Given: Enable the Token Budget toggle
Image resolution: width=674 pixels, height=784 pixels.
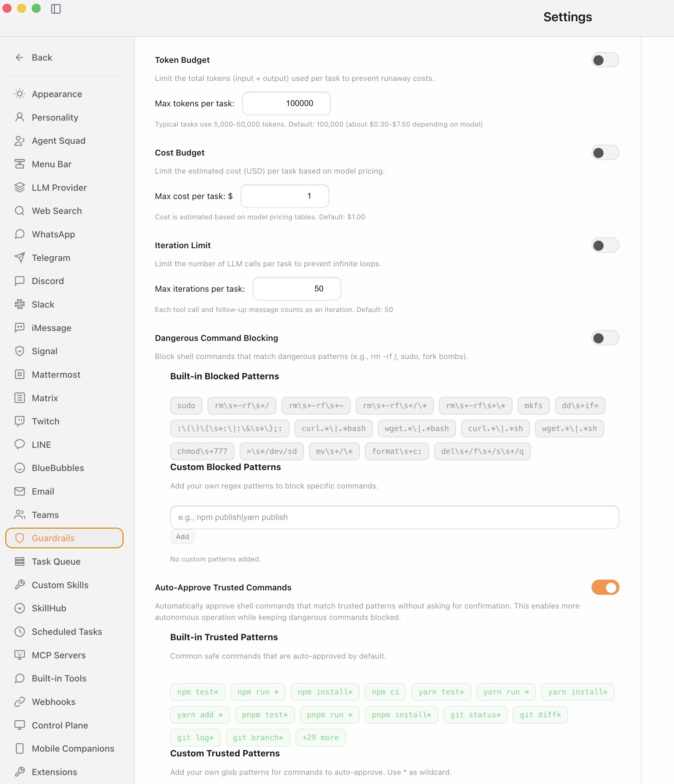Looking at the screenshot, I should (x=605, y=59).
